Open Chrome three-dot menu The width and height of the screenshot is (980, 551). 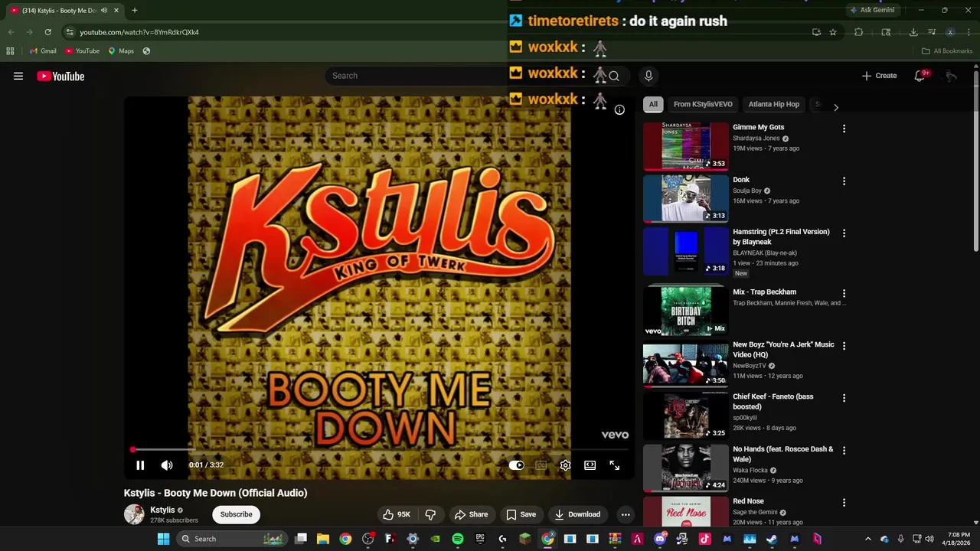click(969, 32)
